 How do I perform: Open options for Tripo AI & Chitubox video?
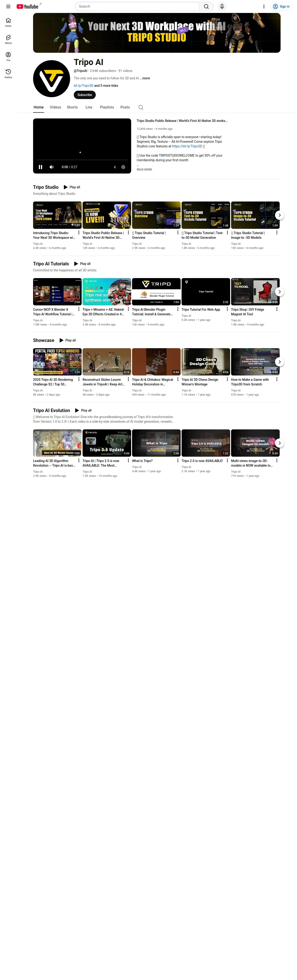pos(178,379)
